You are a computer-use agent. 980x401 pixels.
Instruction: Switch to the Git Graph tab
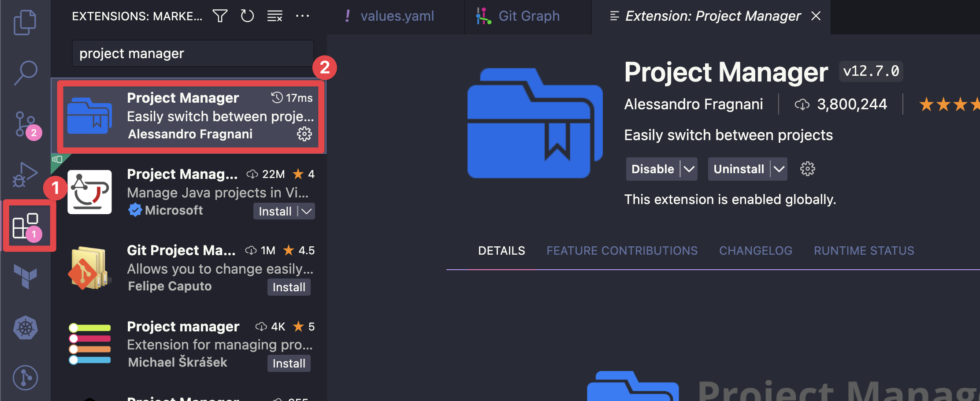pyautogui.click(x=528, y=16)
